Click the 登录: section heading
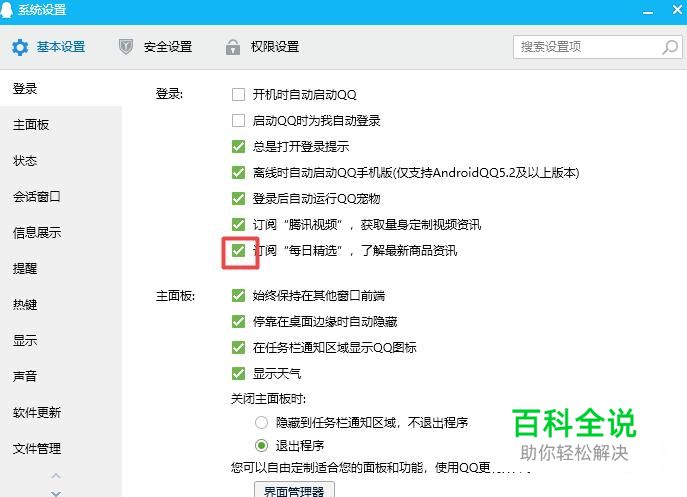Screen dimensions: 687x497 pyautogui.click(x=169, y=94)
